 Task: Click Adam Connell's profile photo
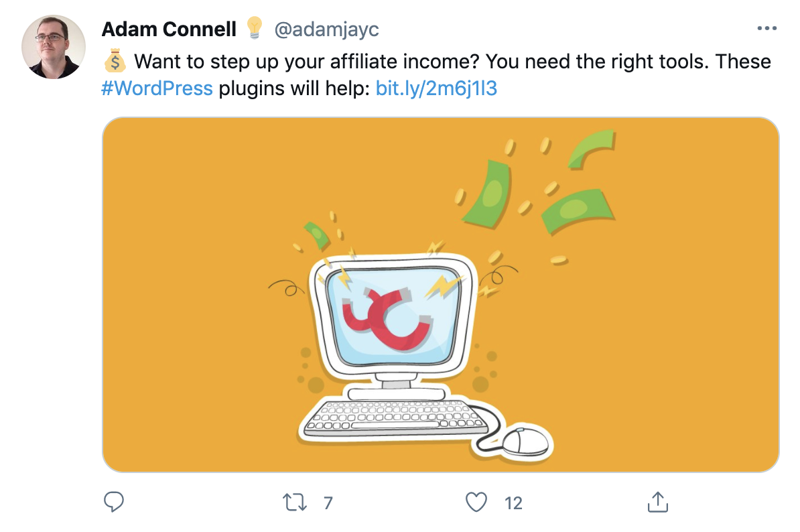54,47
